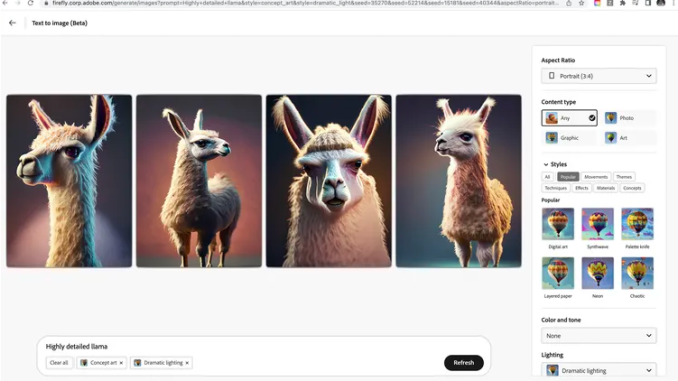Collapse the Styles section chevron

pyautogui.click(x=546, y=165)
